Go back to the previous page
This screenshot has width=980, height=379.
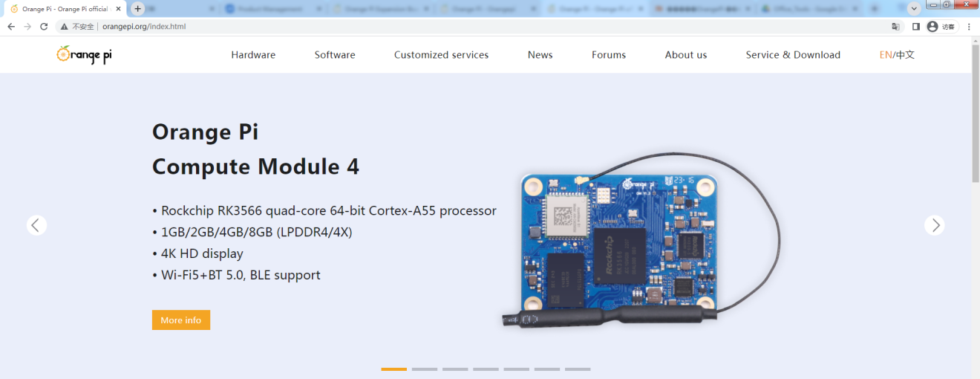(x=11, y=27)
